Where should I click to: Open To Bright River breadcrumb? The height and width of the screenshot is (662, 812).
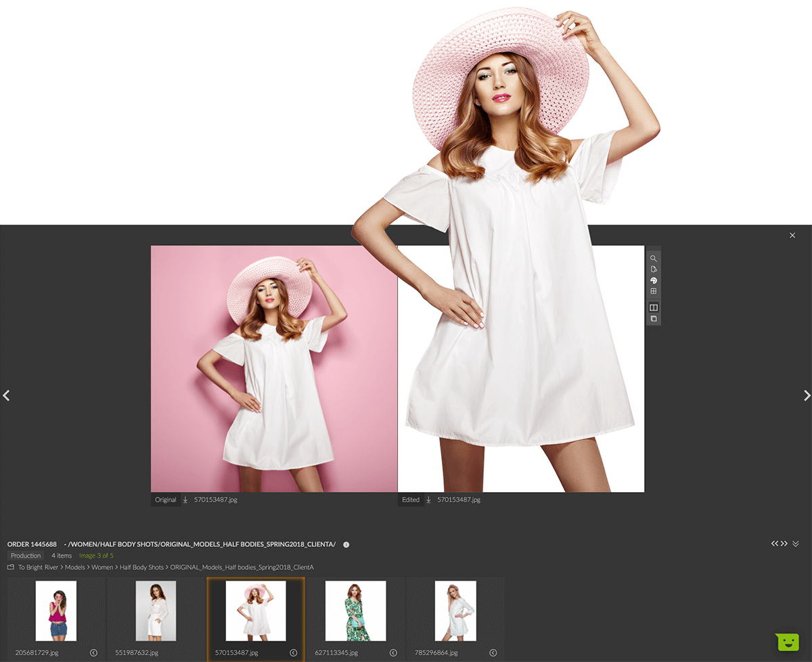pos(38,567)
